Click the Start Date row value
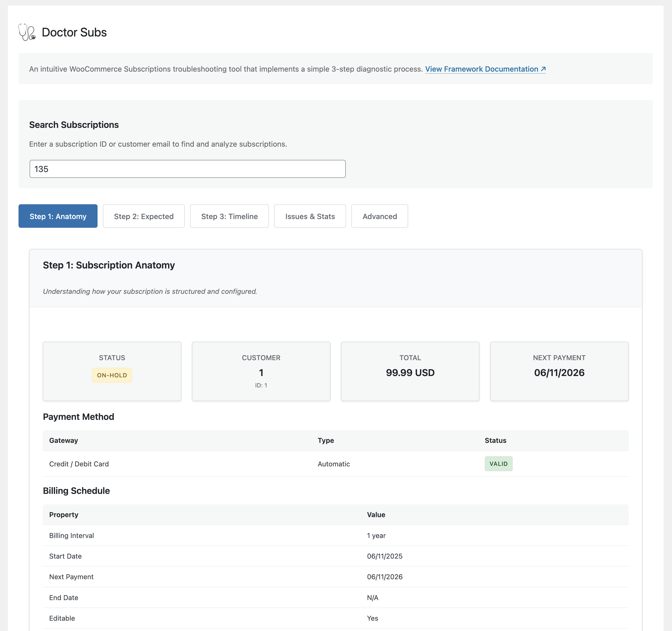Image resolution: width=672 pixels, height=631 pixels. tap(385, 556)
